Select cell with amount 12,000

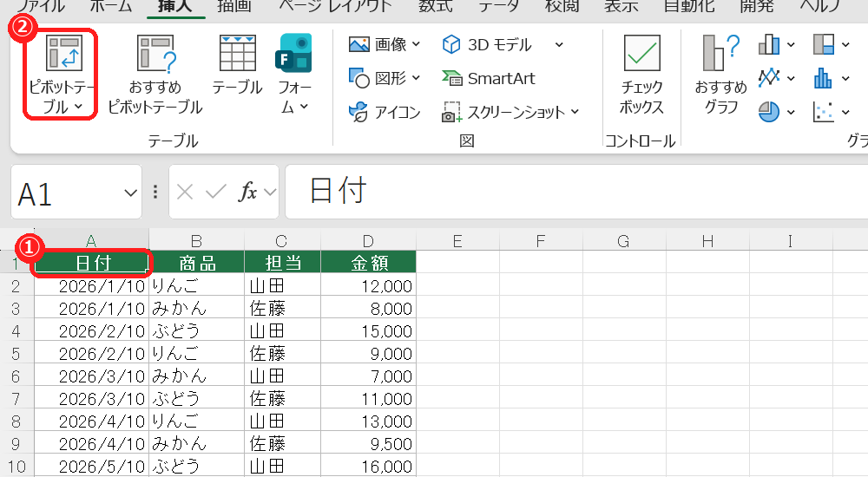369,285
